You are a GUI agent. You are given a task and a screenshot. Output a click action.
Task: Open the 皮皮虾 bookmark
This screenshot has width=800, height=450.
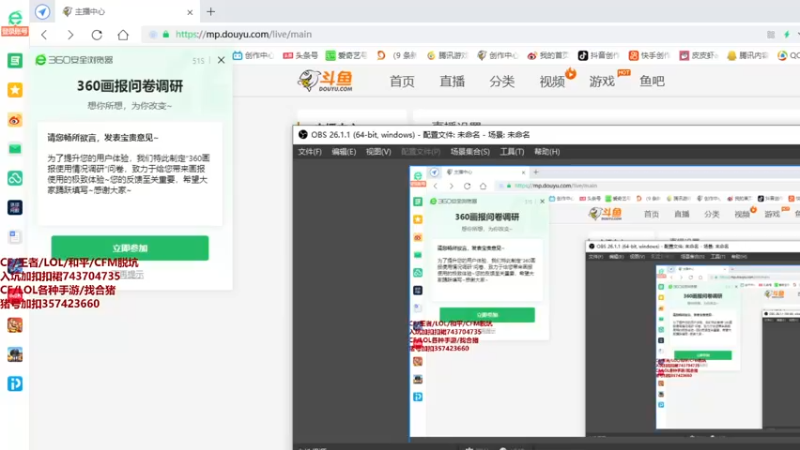coord(699,56)
